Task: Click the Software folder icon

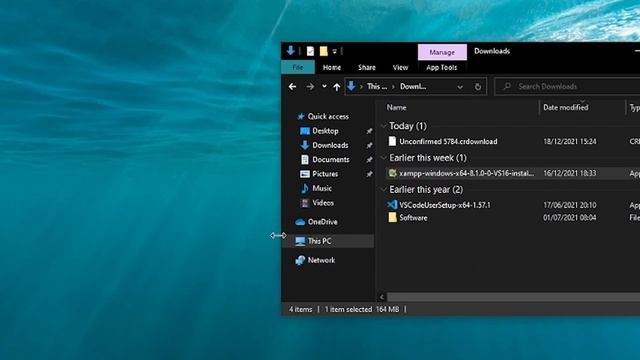Action: point(392,217)
